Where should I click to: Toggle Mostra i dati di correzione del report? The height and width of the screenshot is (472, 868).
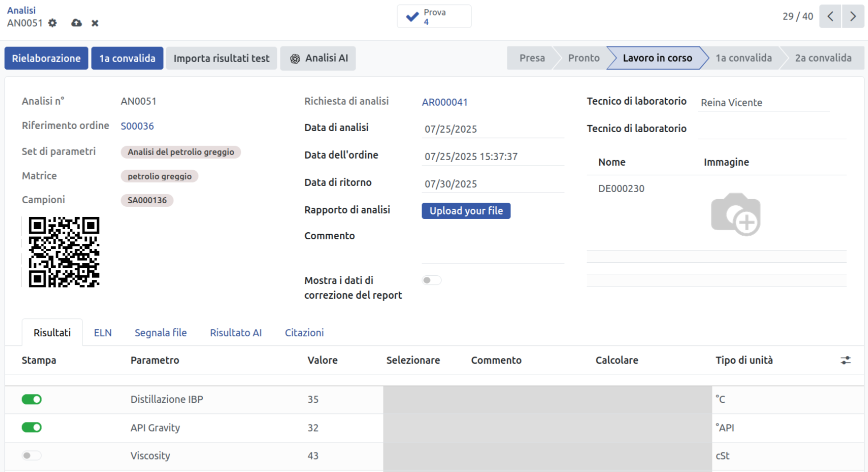pos(431,280)
